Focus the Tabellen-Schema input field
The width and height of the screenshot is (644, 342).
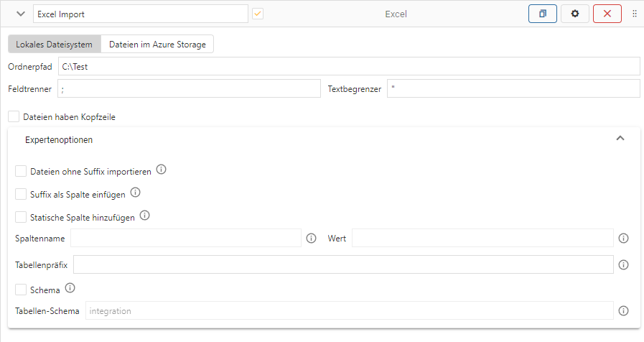tap(349, 311)
